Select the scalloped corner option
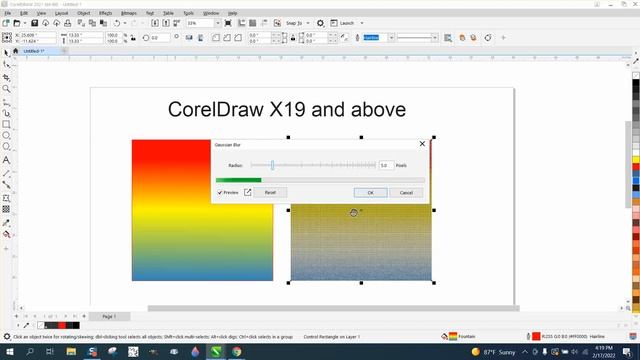Screen dimensions: 640x360 click(x=227, y=38)
